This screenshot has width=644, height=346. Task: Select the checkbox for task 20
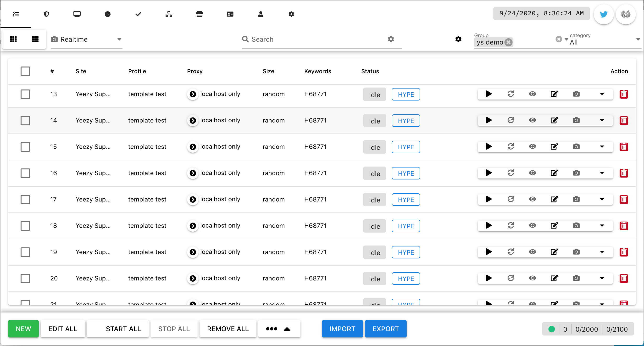(x=25, y=278)
